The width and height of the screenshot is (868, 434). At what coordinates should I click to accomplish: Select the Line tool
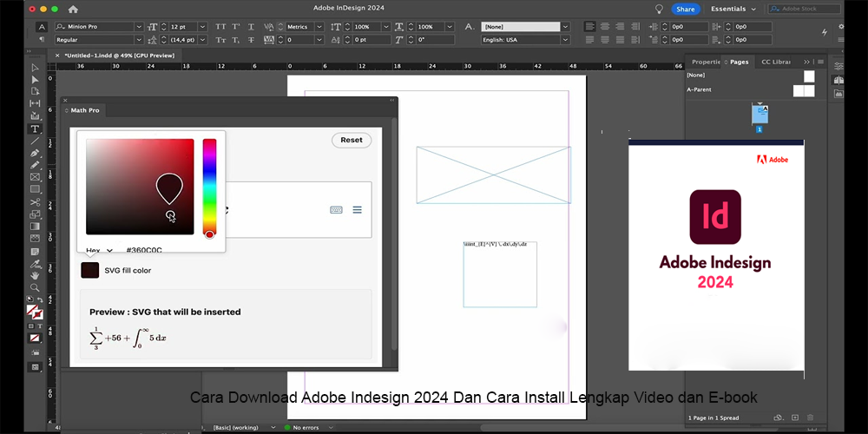[35, 141]
